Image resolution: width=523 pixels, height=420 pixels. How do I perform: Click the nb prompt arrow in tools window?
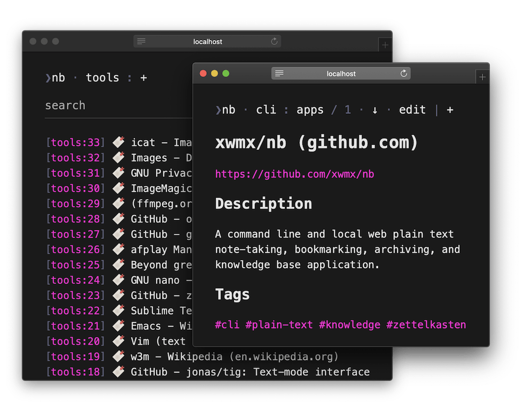(x=48, y=78)
